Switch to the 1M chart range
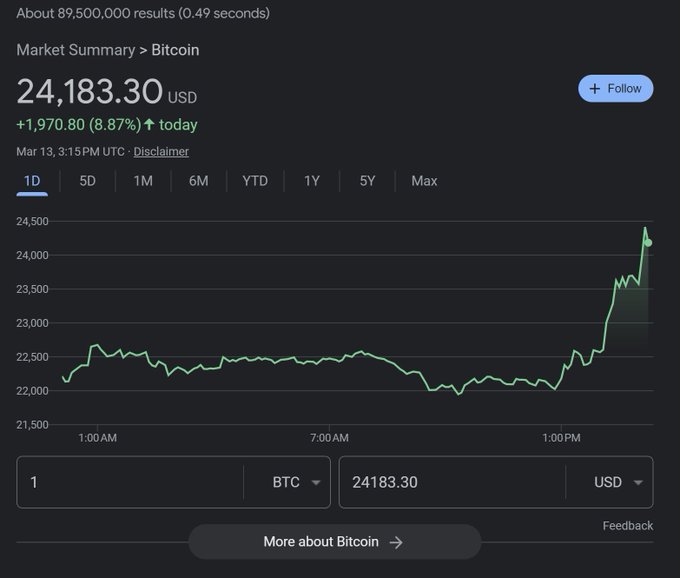 tap(143, 181)
